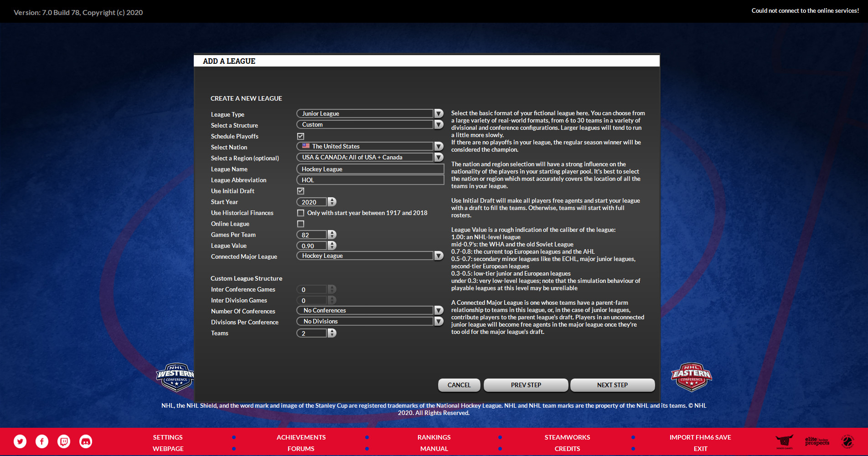Open the RANKINGS menu item
This screenshot has height=456, width=868.
(x=434, y=437)
